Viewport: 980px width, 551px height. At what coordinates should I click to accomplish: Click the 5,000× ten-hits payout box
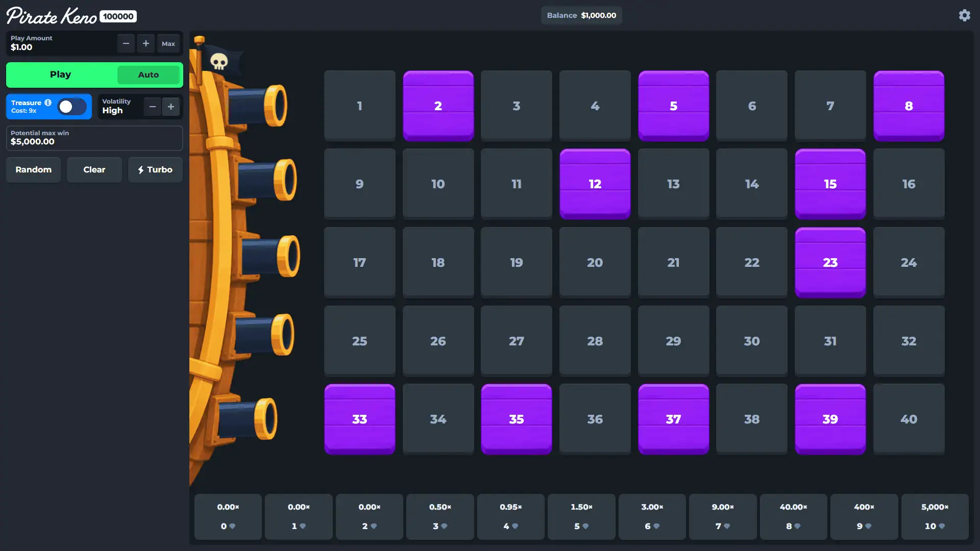pyautogui.click(x=935, y=517)
